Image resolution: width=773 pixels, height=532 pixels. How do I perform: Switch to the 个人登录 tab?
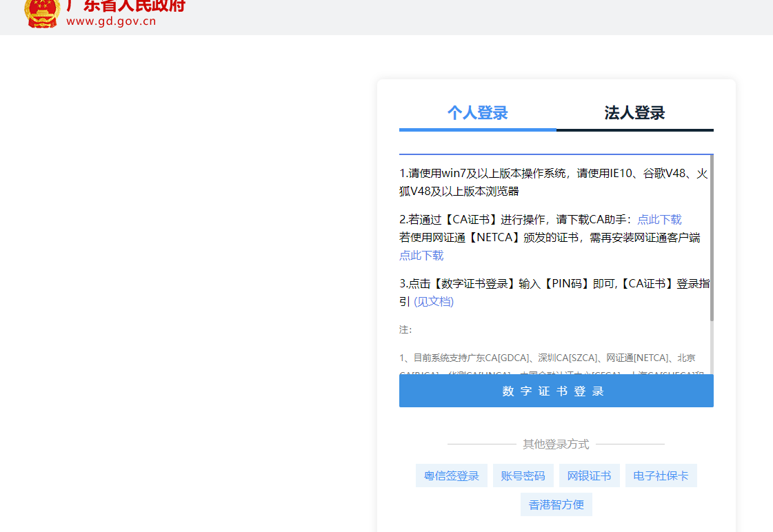477,113
